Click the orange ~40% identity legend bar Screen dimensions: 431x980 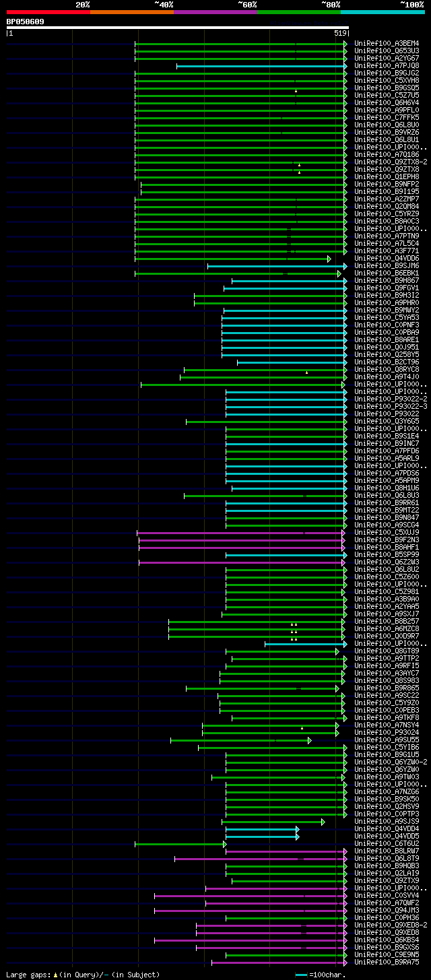(131, 11)
